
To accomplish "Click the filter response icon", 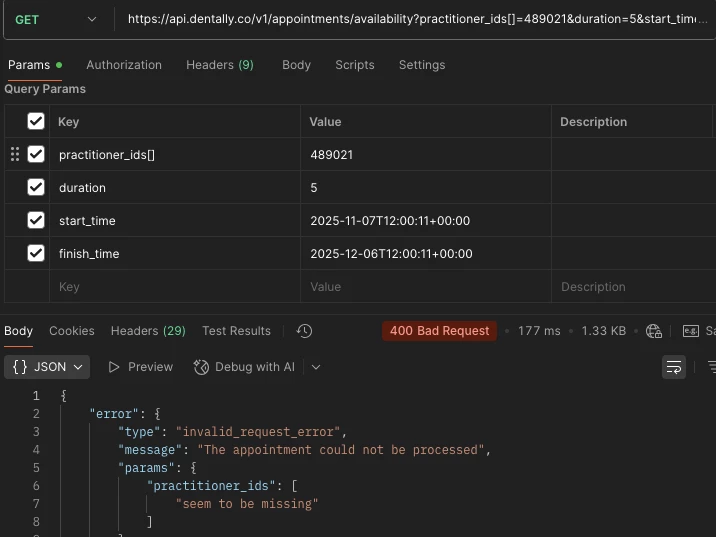I will click(x=711, y=367).
